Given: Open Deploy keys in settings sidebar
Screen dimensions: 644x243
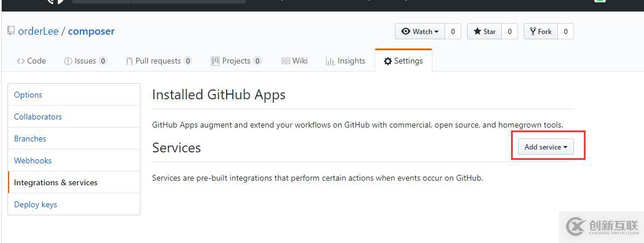Looking at the screenshot, I should pyautogui.click(x=74, y=204).
